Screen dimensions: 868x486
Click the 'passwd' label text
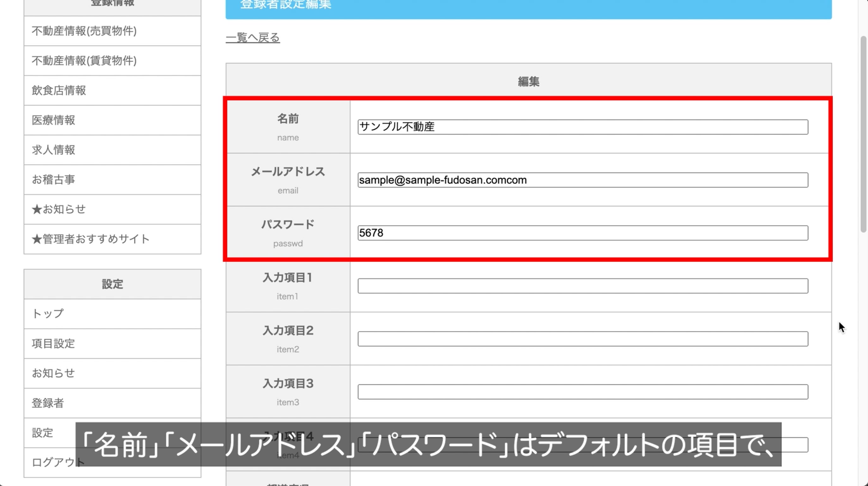coord(288,244)
